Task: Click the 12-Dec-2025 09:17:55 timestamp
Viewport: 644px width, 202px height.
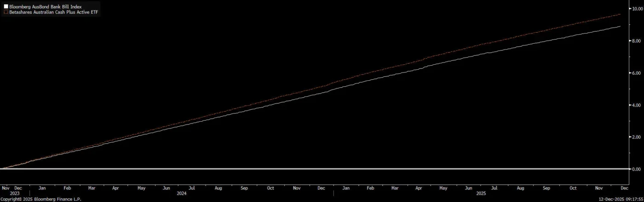Action: pos(621,199)
